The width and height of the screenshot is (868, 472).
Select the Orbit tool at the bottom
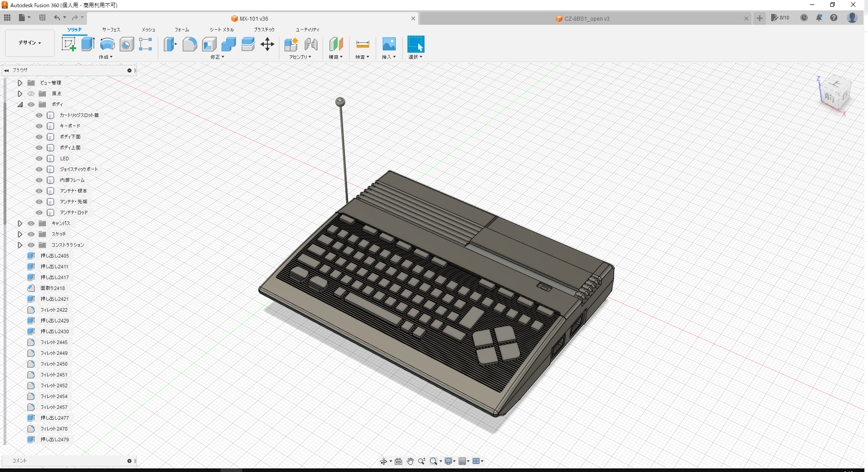[x=384, y=461]
